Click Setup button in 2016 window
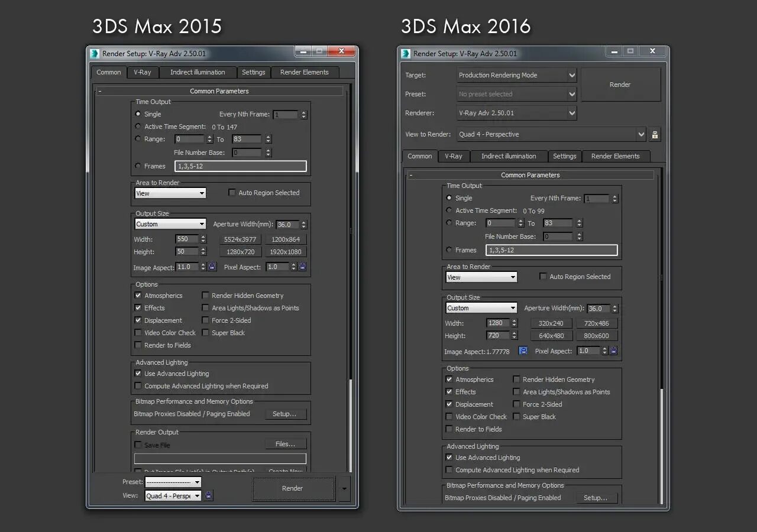Viewport: 757px width, 532px height. (597, 498)
